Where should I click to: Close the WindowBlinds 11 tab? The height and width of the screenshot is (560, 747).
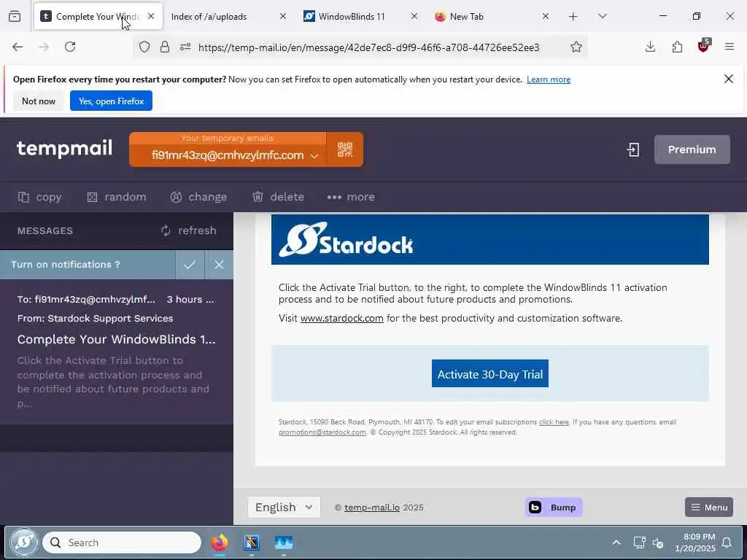click(414, 16)
